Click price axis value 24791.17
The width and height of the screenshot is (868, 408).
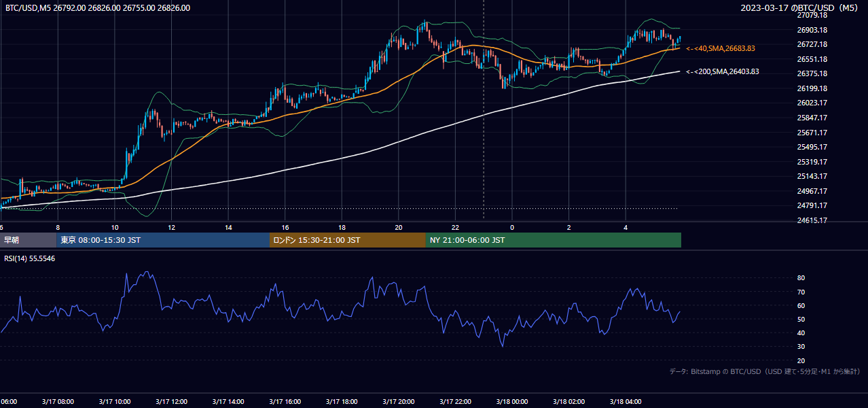[812, 205]
